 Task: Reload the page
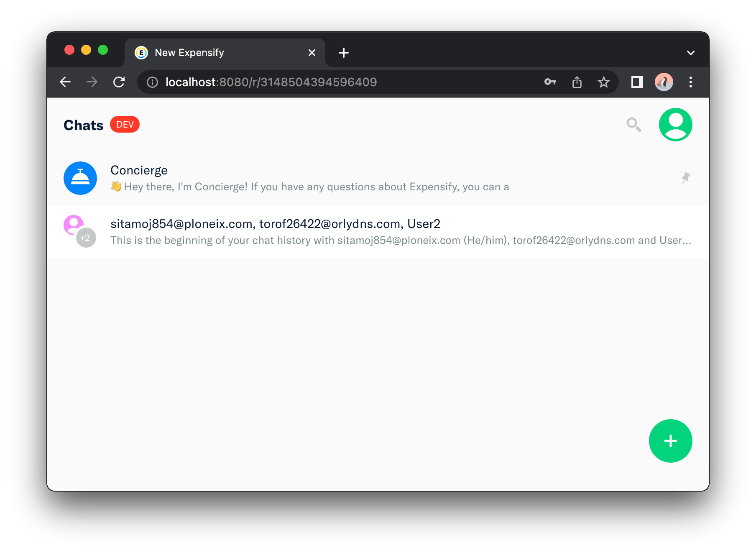(119, 82)
